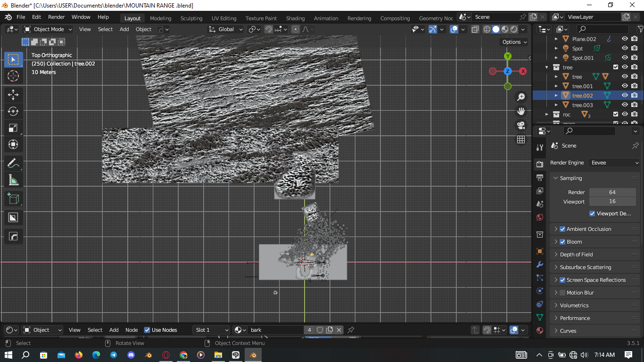The width and height of the screenshot is (644, 362).
Task: Uncheck Screen Space Reflections
Action: point(562,280)
